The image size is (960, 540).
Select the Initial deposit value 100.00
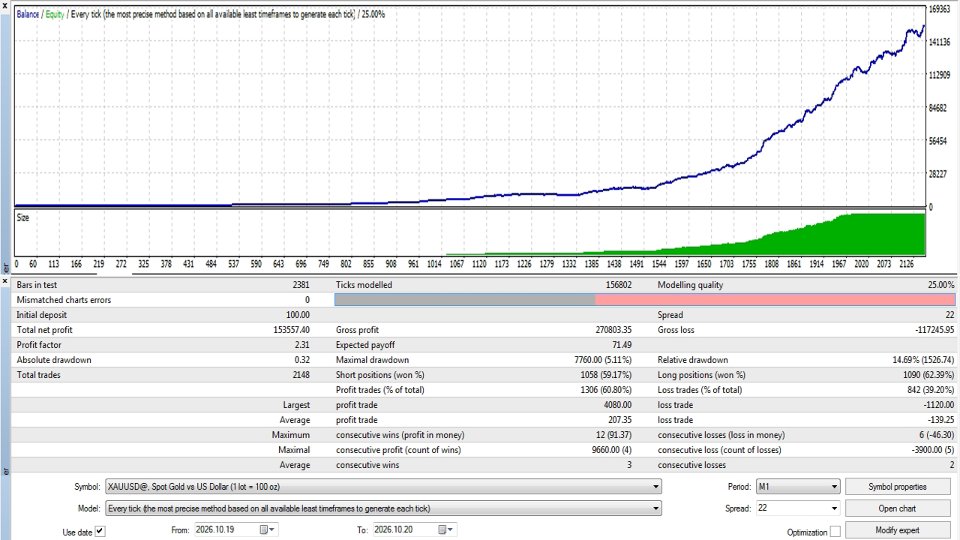298,315
